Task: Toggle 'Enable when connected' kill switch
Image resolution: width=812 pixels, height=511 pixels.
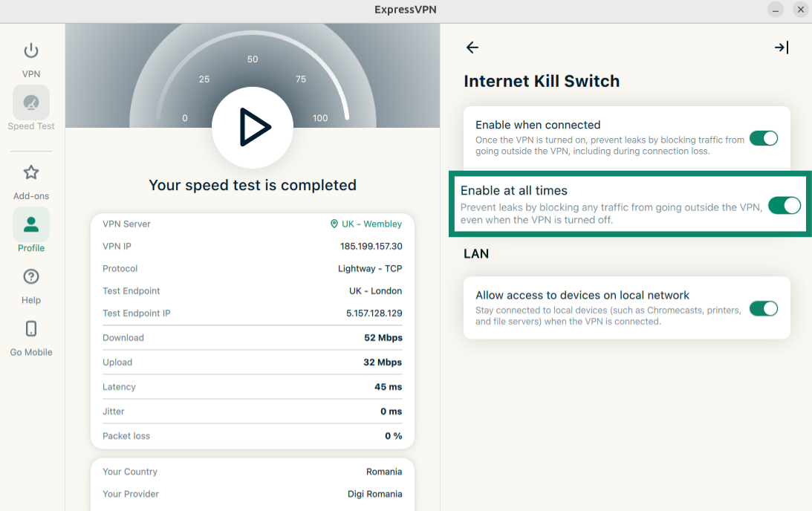Action: 763,138
